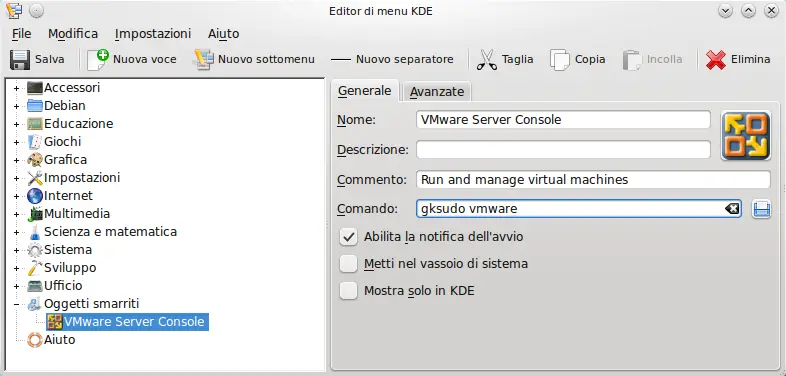The height and width of the screenshot is (376, 786).
Task: Cut the entry with Taglia scissors
Action: coord(504,60)
